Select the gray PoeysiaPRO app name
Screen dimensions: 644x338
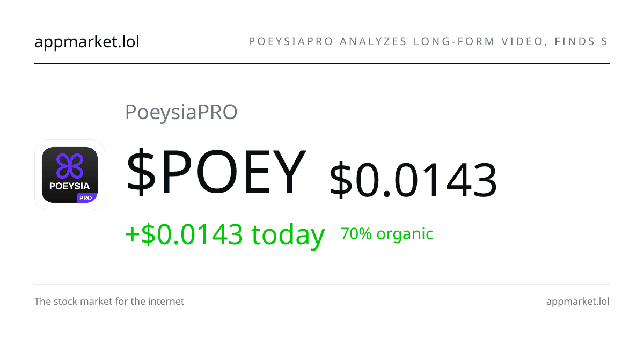(181, 112)
